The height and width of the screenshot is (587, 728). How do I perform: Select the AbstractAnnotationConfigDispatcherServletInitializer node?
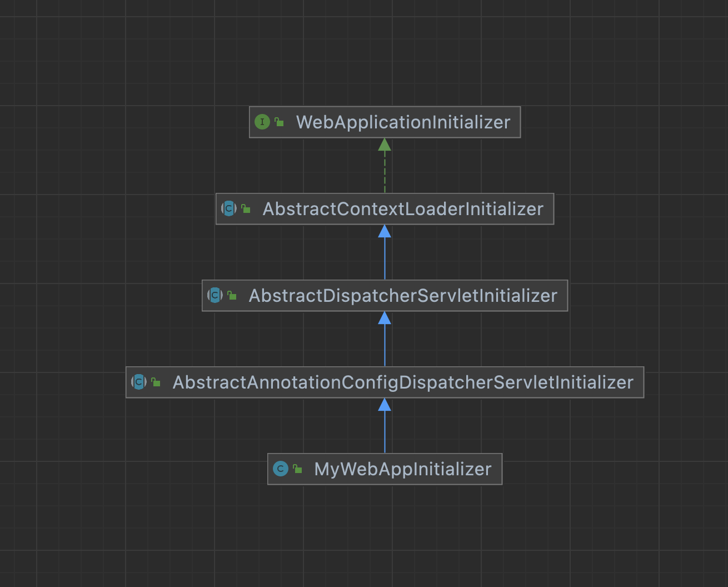[x=403, y=382]
